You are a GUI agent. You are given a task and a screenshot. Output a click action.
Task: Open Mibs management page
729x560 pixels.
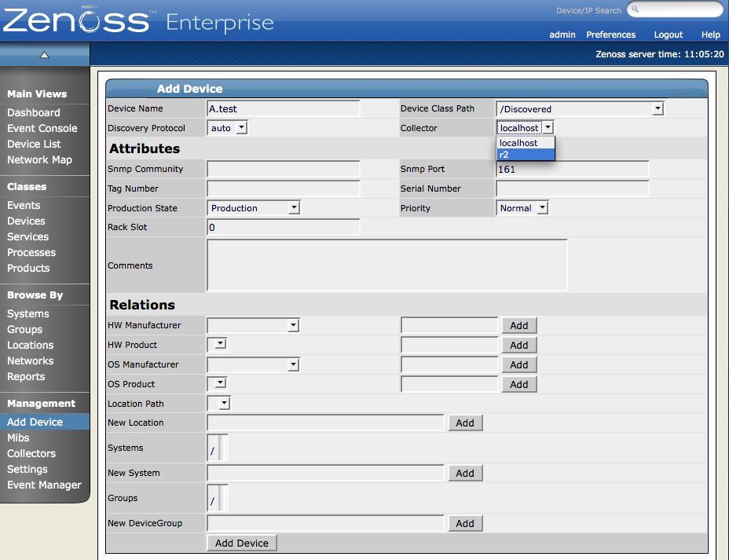coord(18,437)
